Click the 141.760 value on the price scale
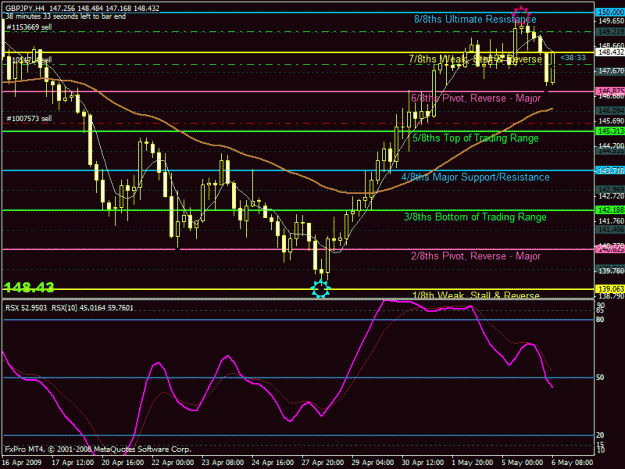The image size is (625, 469). 611,221
